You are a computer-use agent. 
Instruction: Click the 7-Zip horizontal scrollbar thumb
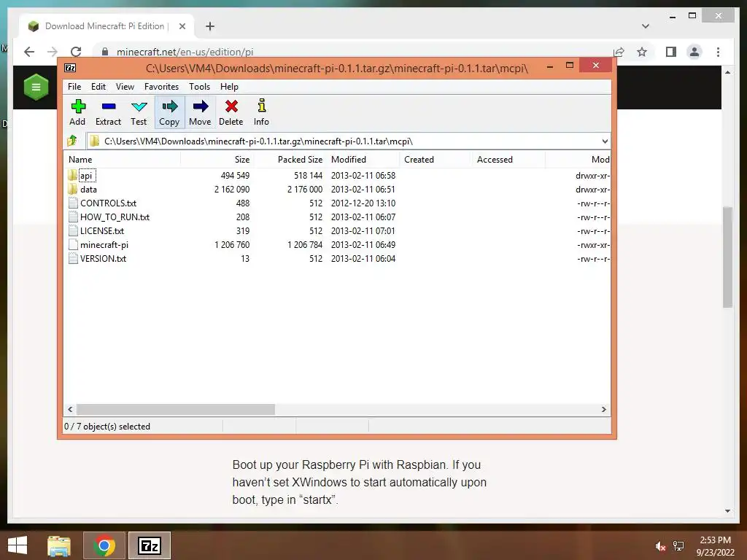coord(175,410)
